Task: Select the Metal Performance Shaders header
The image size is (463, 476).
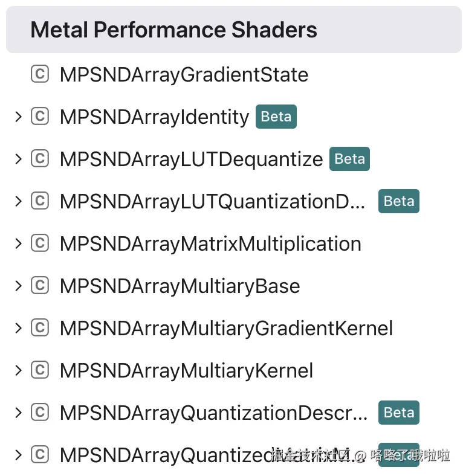Action: [234, 30]
